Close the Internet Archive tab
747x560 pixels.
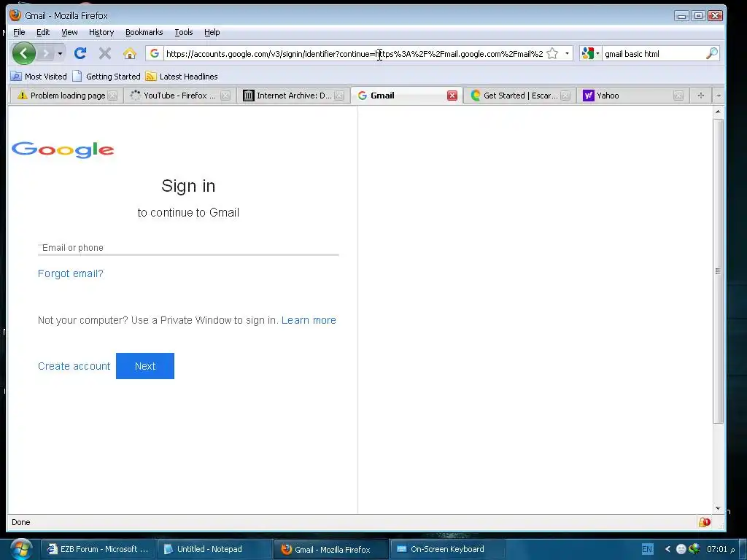(339, 96)
